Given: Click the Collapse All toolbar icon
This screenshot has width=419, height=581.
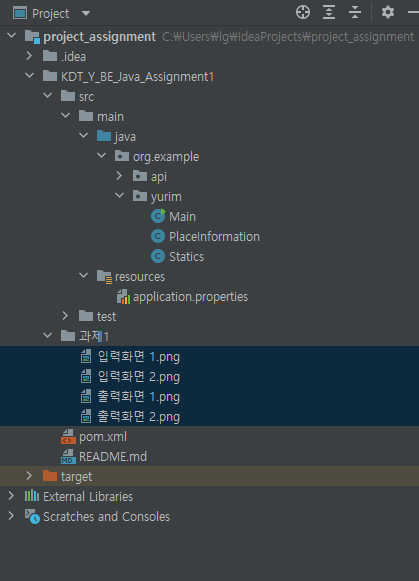Looking at the screenshot, I should point(355,12).
